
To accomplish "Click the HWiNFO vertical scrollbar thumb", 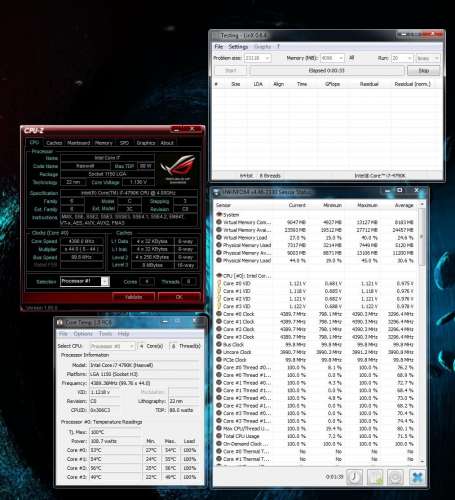I will coord(422,236).
